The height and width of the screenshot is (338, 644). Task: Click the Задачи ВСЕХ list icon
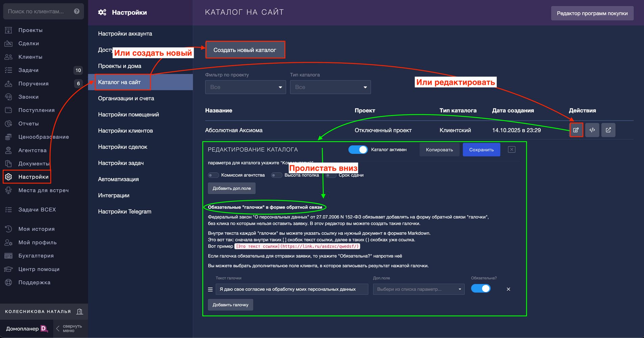[8, 210]
